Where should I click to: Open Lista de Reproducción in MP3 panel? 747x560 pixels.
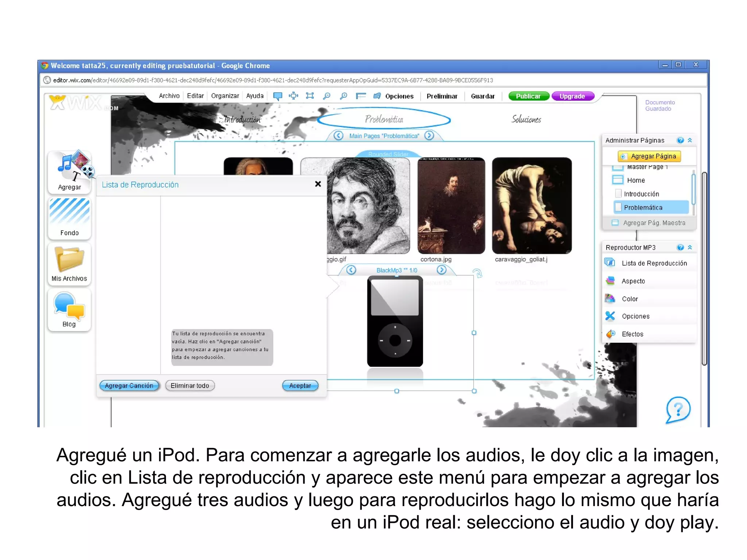[649, 263]
